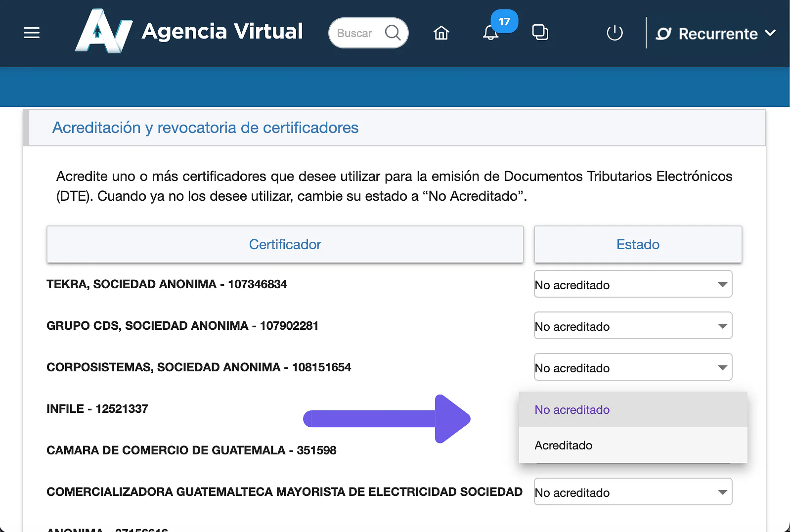Click the power logout icon
The width and height of the screenshot is (790, 532).
tap(614, 33)
